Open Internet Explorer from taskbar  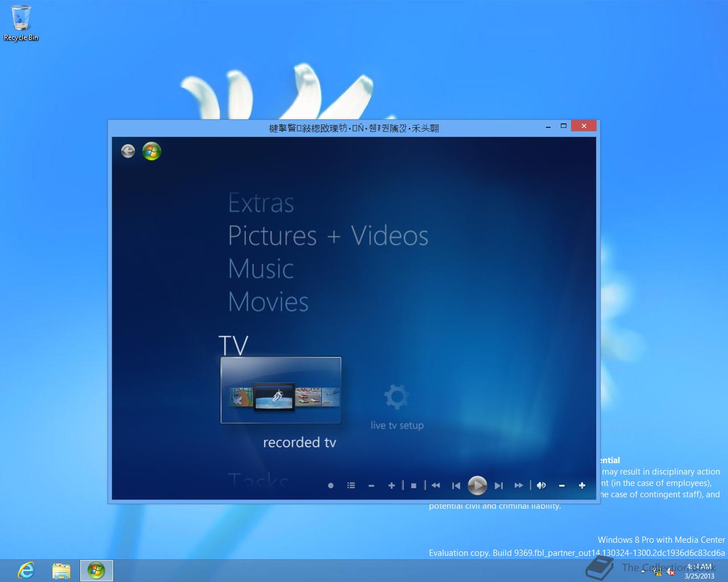[x=26, y=570]
